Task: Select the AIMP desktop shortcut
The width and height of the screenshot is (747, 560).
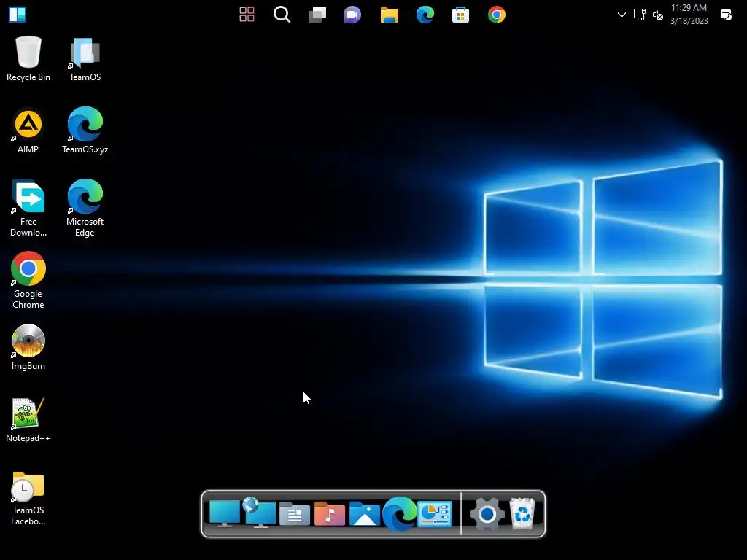Action: pyautogui.click(x=28, y=131)
